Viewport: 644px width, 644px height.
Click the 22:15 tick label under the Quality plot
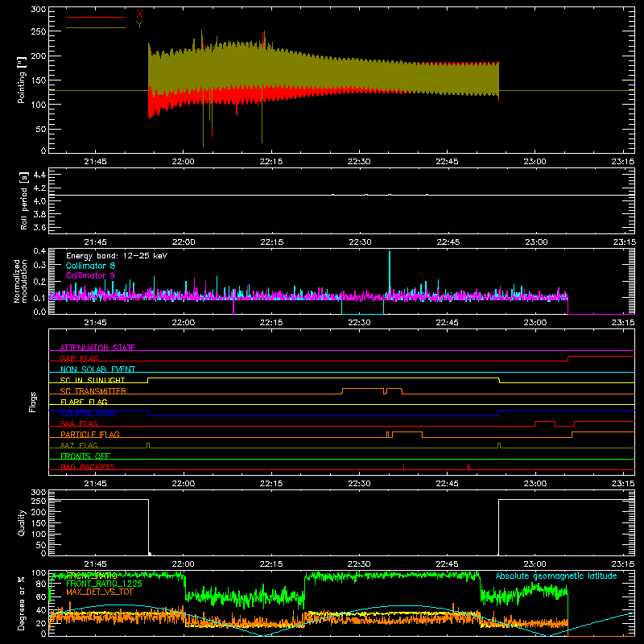pyautogui.click(x=271, y=564)
